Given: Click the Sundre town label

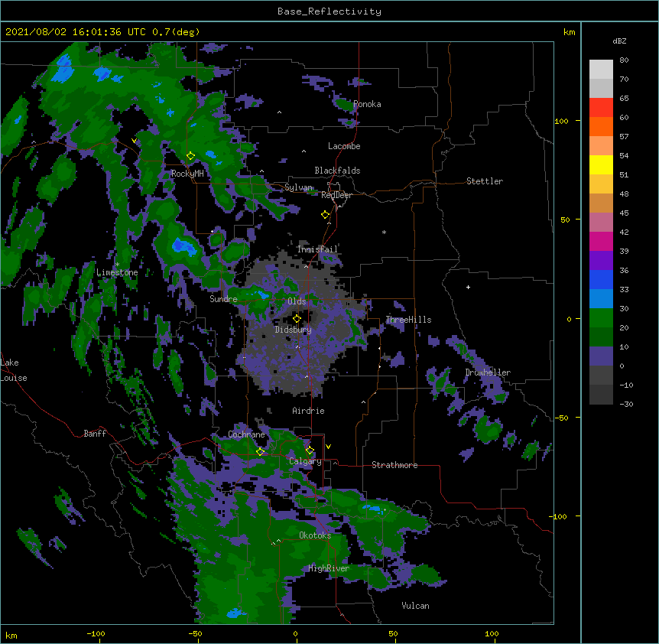Looking at the screenshot, I should [223, 299].
